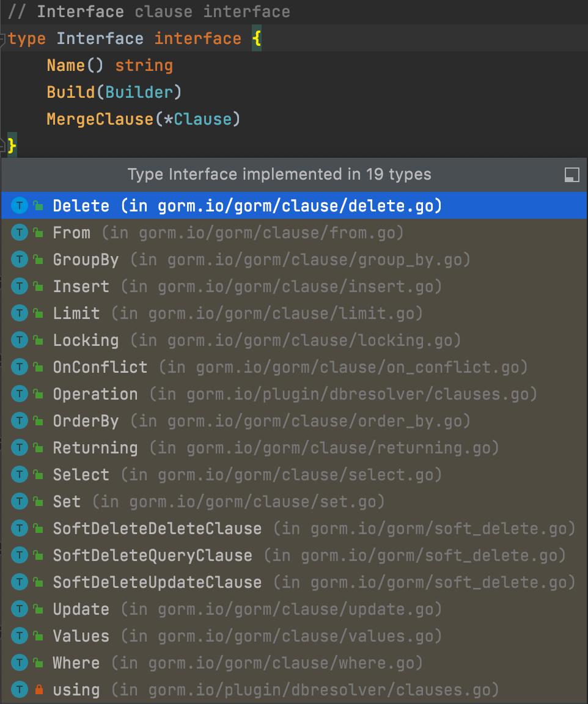Click the type icon beside SoftDeleteQueryClause

(20, 555)
